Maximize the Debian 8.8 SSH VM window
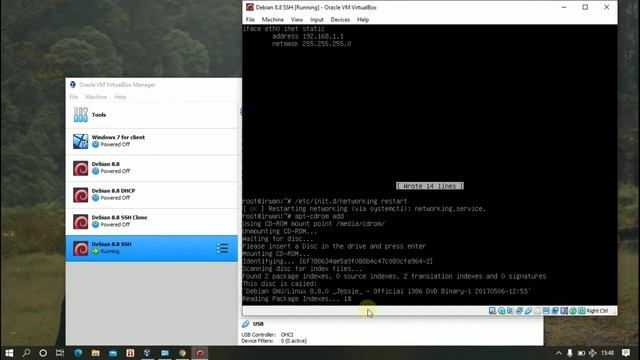The height and width of the screenshot is (360, 640). point(585,7)
